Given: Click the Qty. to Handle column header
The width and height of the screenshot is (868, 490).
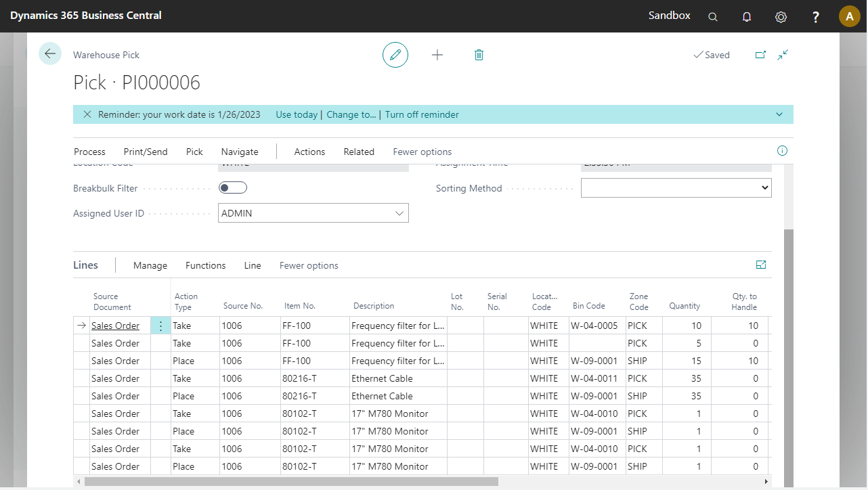Looking at the screenshot, I should 745,301.
